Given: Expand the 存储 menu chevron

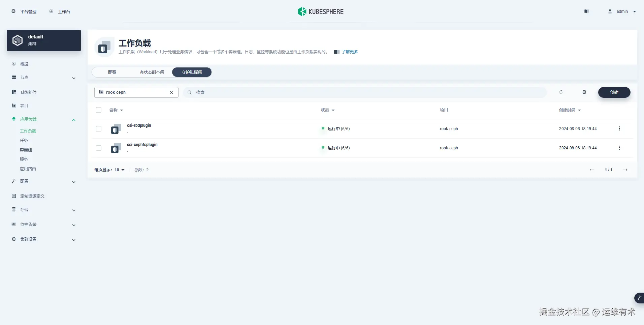Looking at the screenshot, I should click(74, 210).
